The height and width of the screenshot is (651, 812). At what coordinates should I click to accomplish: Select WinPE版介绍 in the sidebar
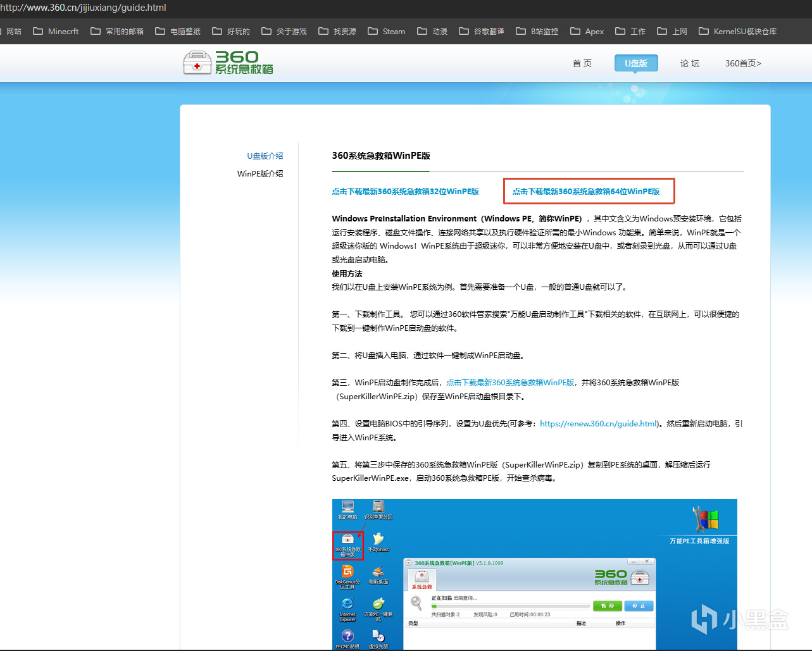(260, 173)
